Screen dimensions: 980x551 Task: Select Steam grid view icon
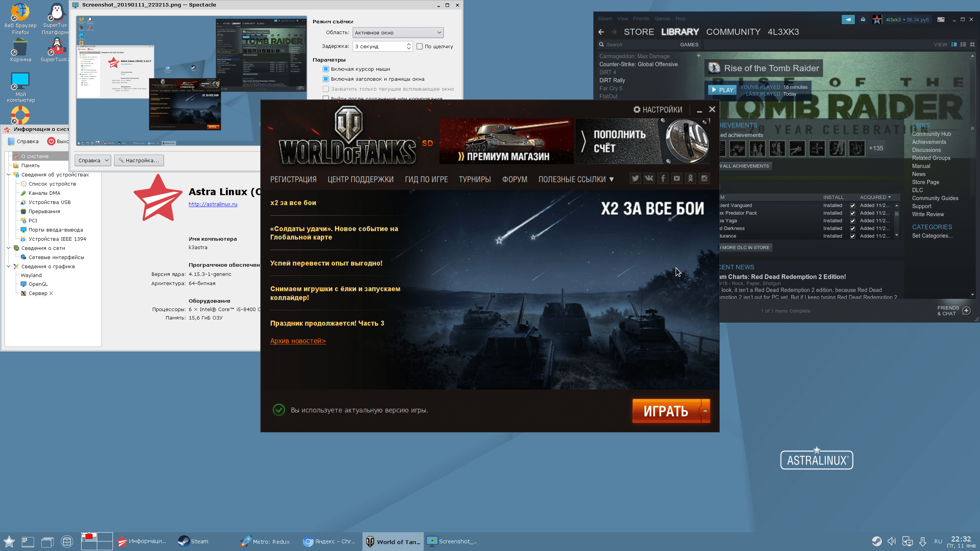click(x=972, y=44)
